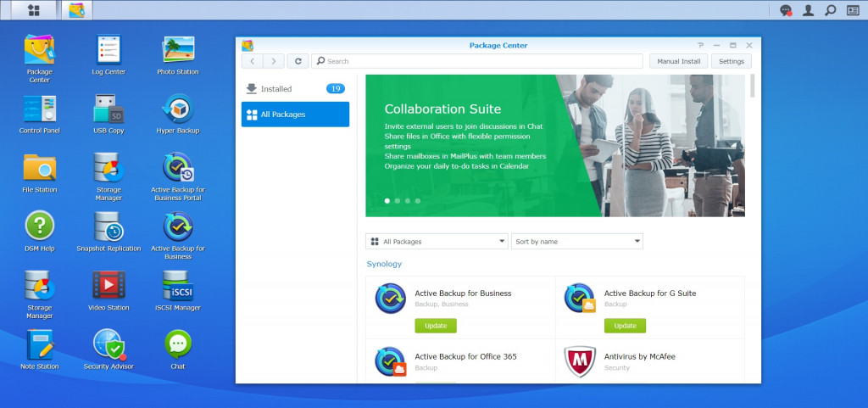Open the USB Copy app
Screen dimensions: 868x408
click(108, 109)
